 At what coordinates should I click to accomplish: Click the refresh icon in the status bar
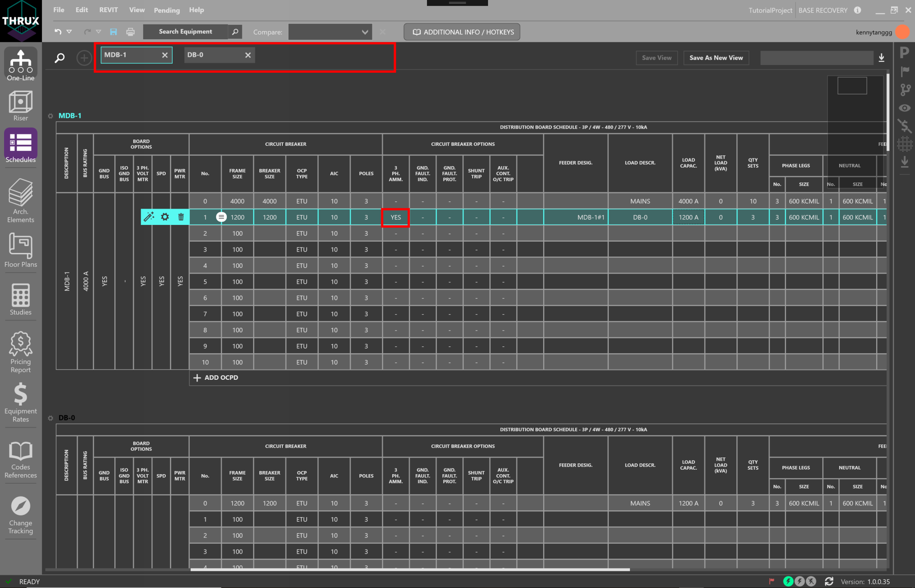coord(829,581)
